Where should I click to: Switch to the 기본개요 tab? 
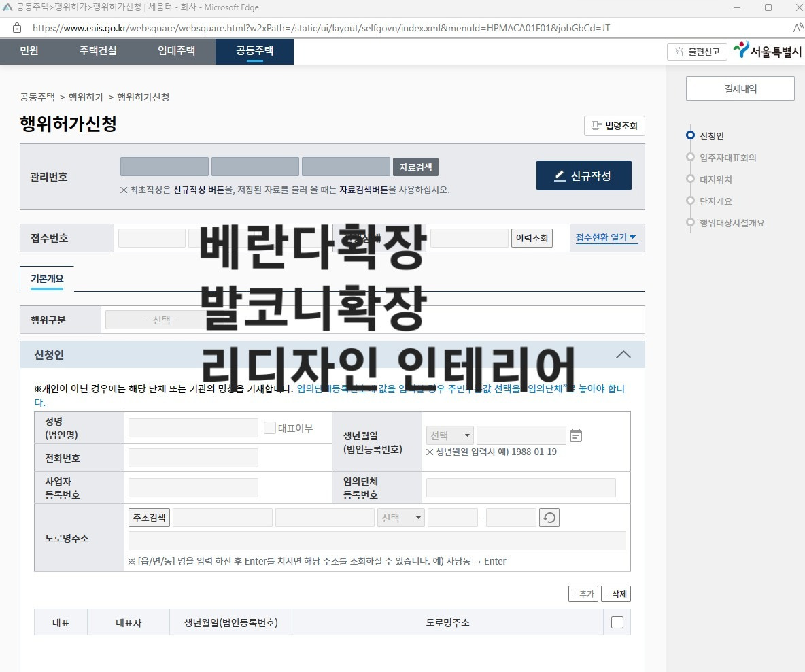(x=47, y=279)
